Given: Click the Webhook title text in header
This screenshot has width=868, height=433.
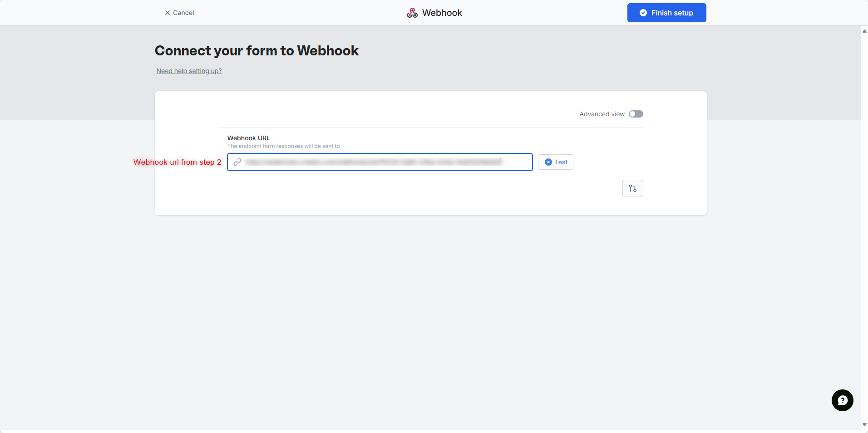Looking at the screenshot, I should pyautogui.click(x=442, y=13).
